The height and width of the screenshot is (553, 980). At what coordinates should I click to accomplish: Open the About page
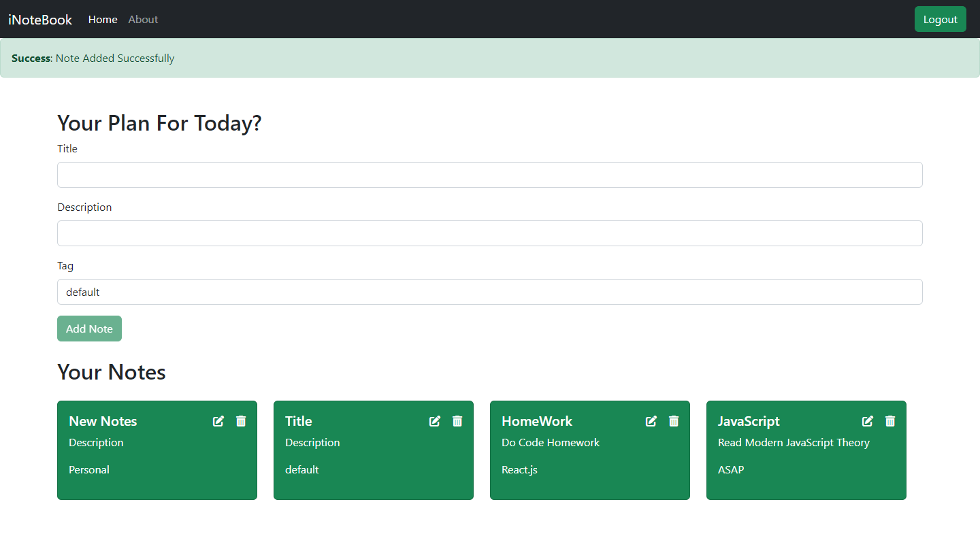tap(143, 20)
